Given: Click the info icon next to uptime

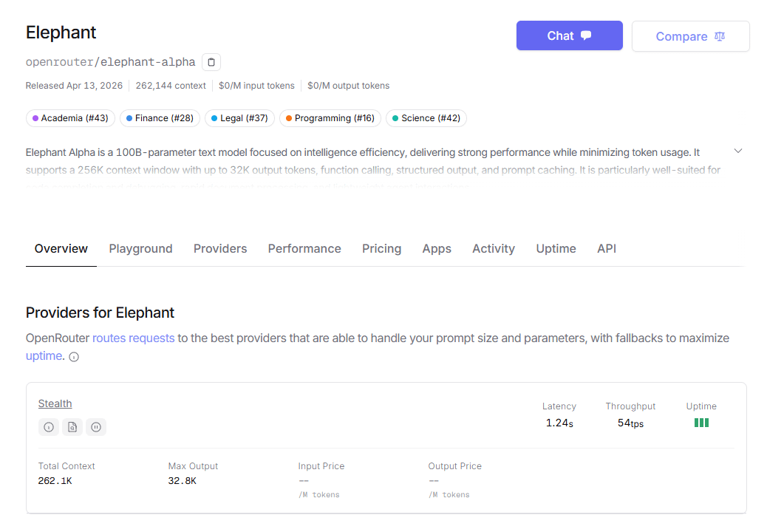Looking at the screenshot, I should [x=74, y=357].
